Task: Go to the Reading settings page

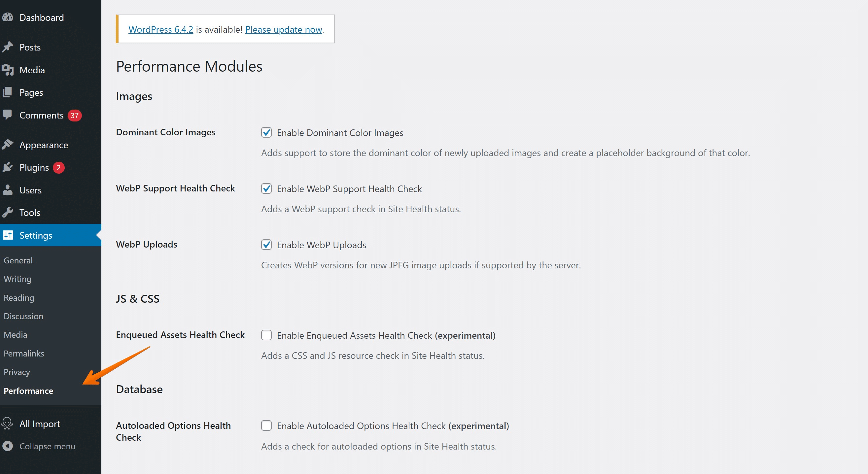Action: 18,297
